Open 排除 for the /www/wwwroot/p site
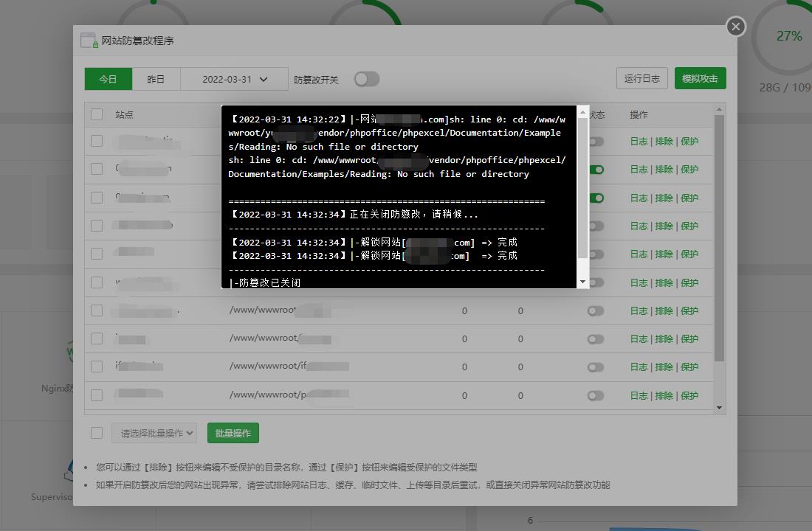Viewport: 812px width, 531px height. (x=664, y=396)
